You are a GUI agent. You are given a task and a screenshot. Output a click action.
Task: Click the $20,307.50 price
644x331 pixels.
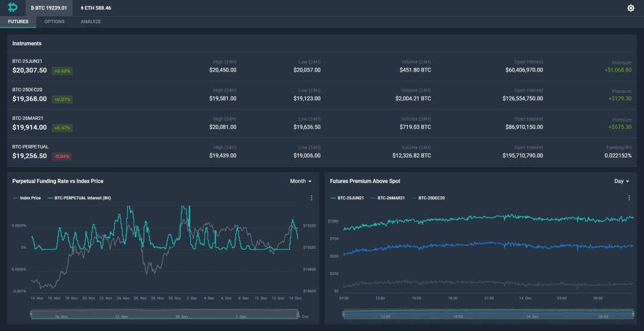tap(30, 70)
